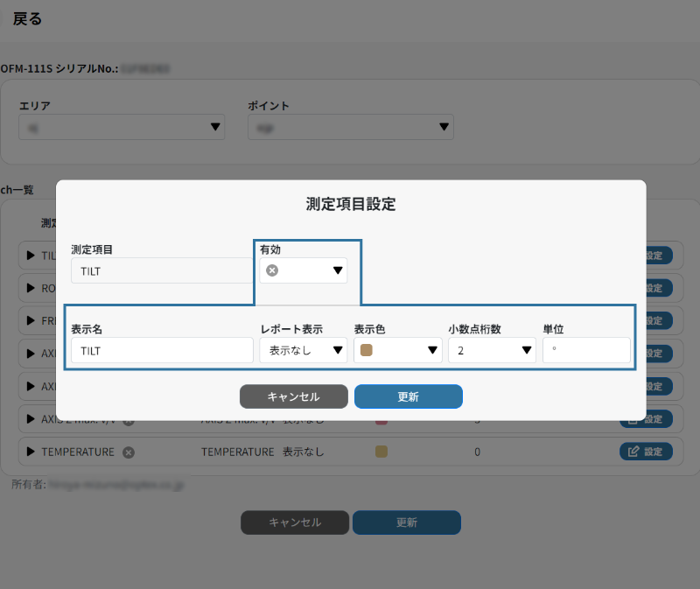The image size is (700, 589).
Task: Open the エリア dropdown
Action: (122, 127)
